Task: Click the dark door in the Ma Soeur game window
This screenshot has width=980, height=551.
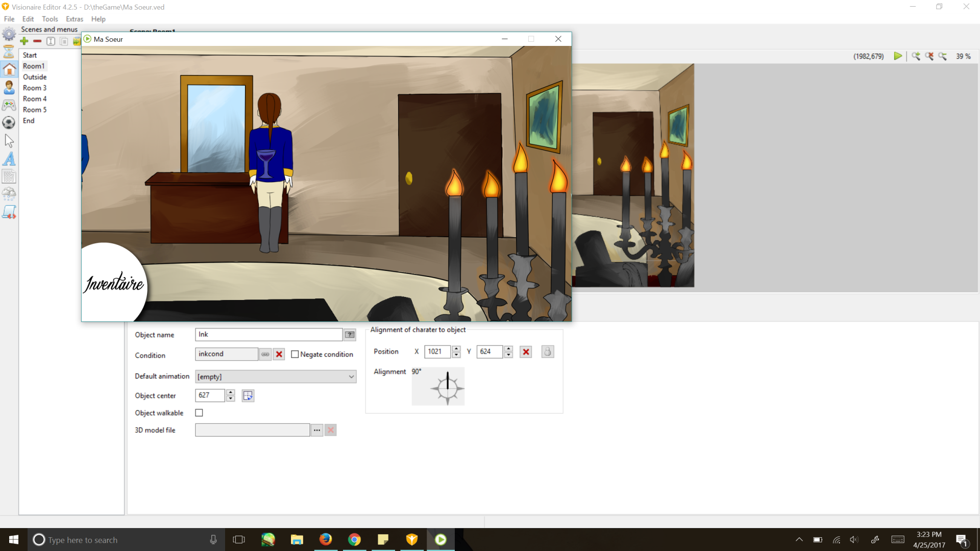Action: click(x=450, y=165)
